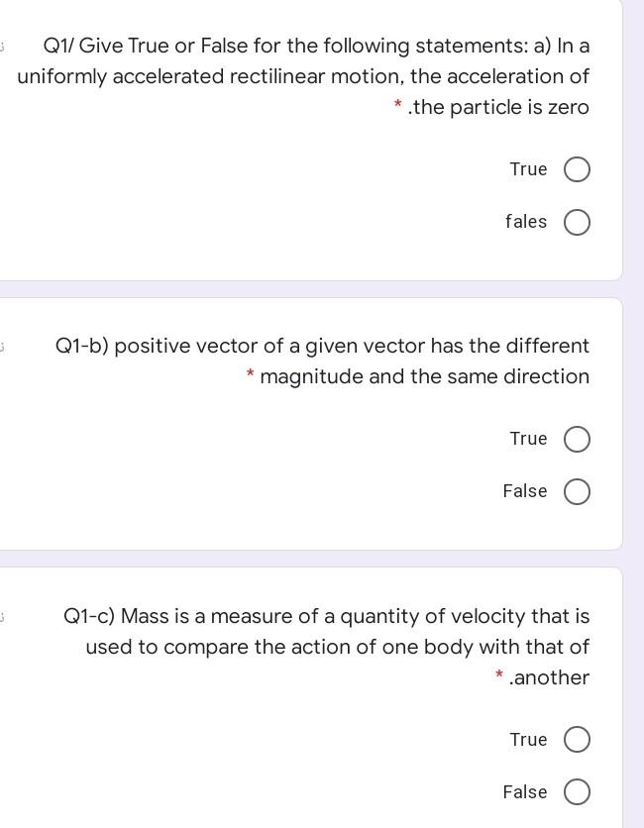The height and width of the screenshot is (828, 644).
Task: Mark the False radio circle for Q1-c mass statement
Action: [577, 791]
